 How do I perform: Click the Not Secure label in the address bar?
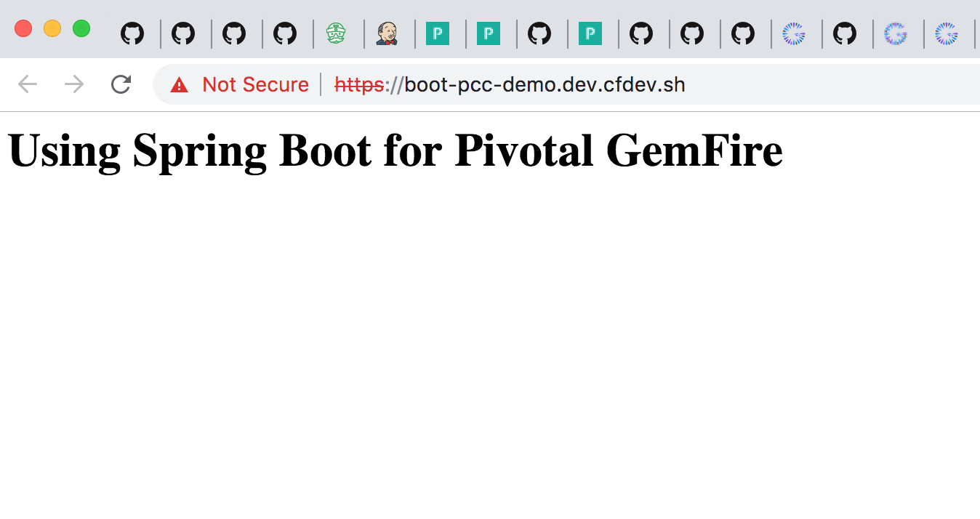click(x=256, y=85)
